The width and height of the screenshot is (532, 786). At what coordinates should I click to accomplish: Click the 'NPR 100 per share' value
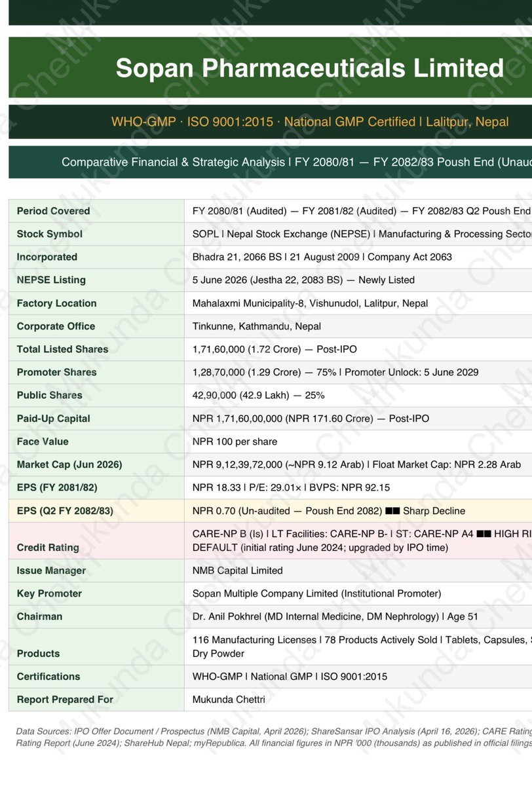pyautogui.click(x=235, y=441)
